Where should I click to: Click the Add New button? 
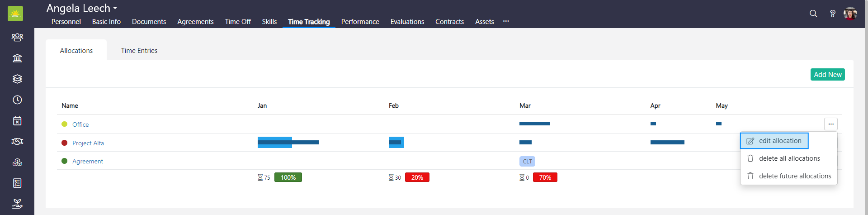tap(827, 75)
